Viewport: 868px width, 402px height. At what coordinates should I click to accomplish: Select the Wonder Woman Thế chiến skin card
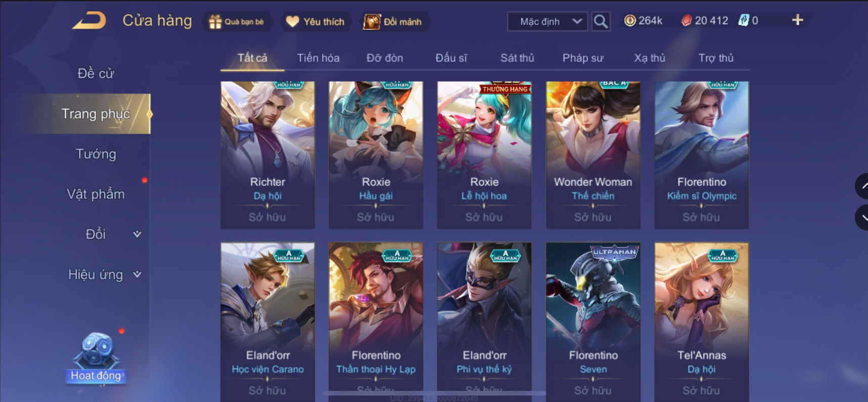tap(593, 155)
